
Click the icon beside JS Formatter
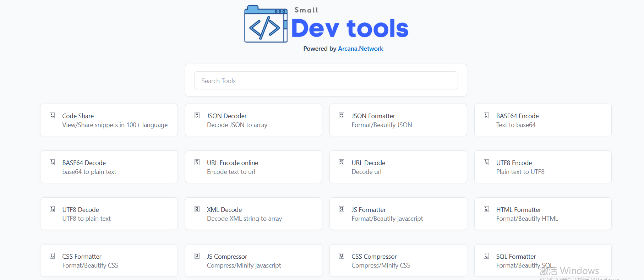click(342, 209)
